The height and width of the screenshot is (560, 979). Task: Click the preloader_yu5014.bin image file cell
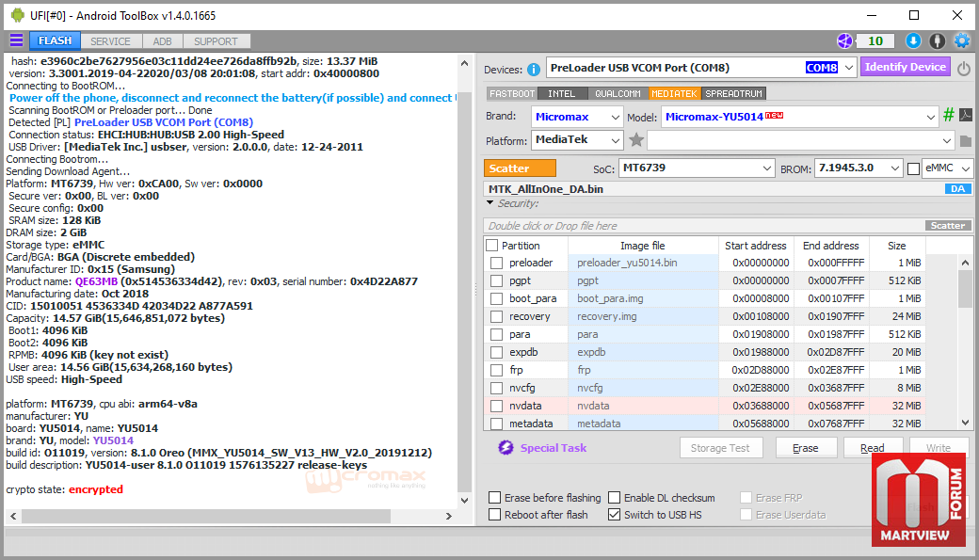(643, 263)
